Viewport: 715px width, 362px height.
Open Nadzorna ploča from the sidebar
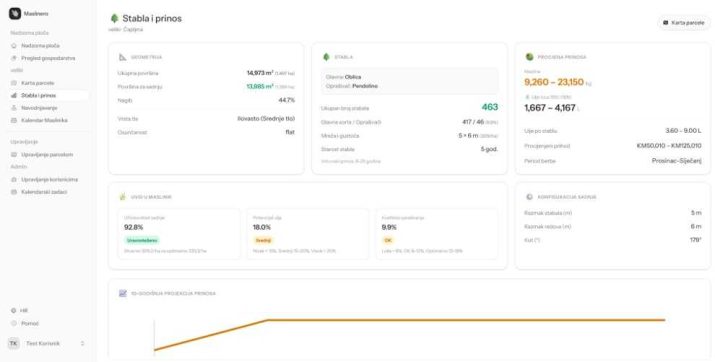(x=40, y=46)
